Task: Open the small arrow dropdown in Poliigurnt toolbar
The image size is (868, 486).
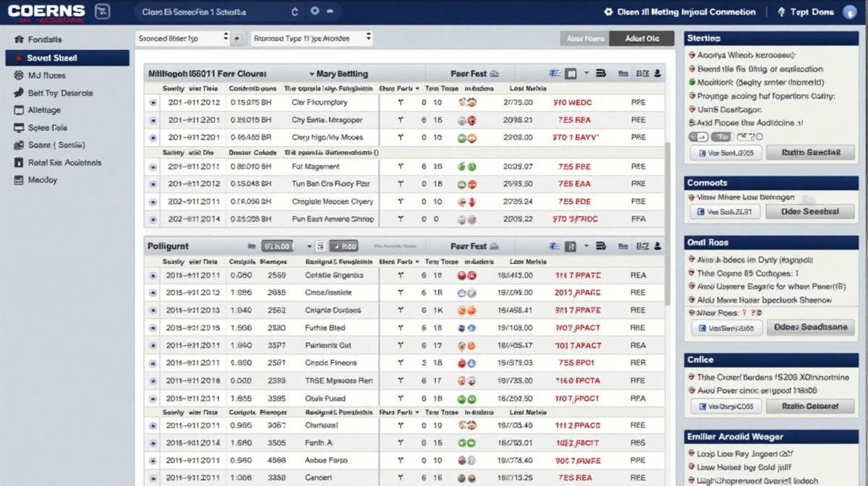Action: [587, 246]
